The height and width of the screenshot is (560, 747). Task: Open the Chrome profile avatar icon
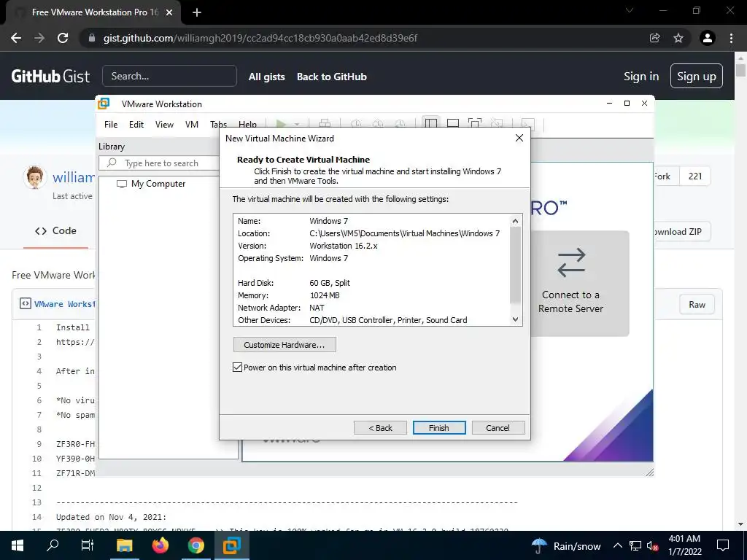tap(708, 38)
